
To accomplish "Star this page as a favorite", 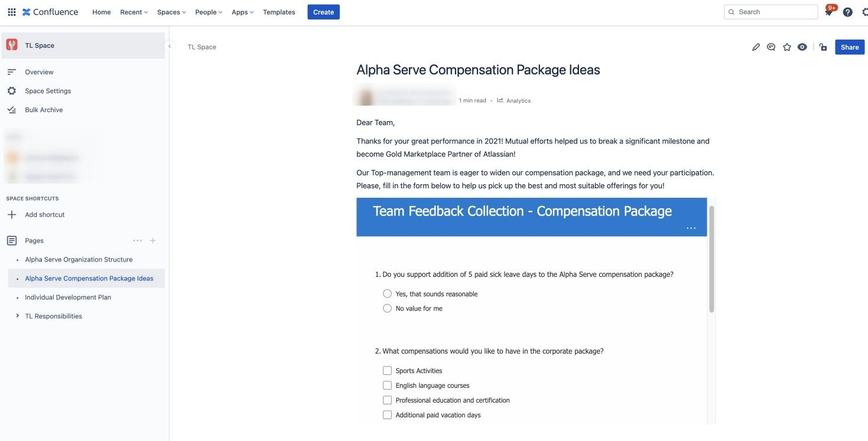I will [785, 46].
